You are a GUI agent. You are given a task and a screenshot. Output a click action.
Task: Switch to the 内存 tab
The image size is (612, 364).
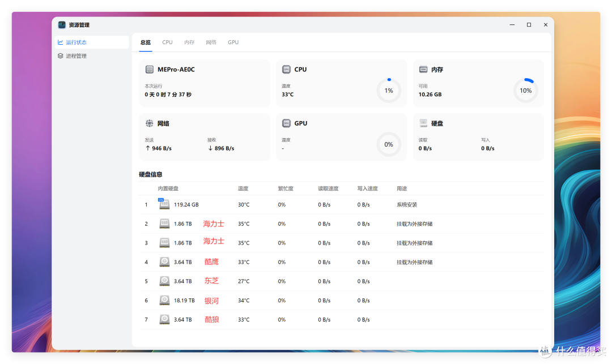click(189, 42)
